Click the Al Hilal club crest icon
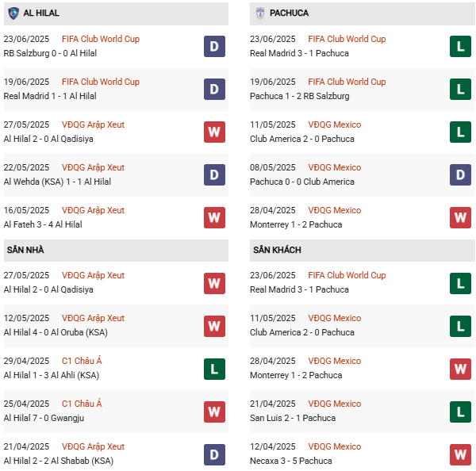The height and width of the screenshot is (471, 476). (x=13, y=13)
